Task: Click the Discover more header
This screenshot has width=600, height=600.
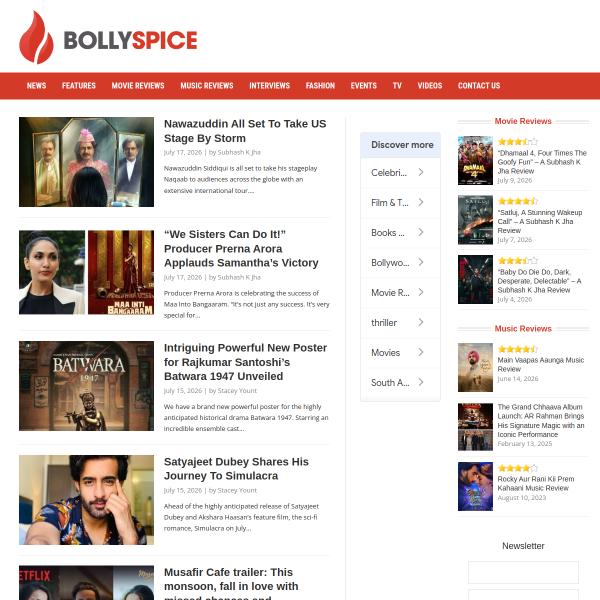Action: tap(400, 145)
